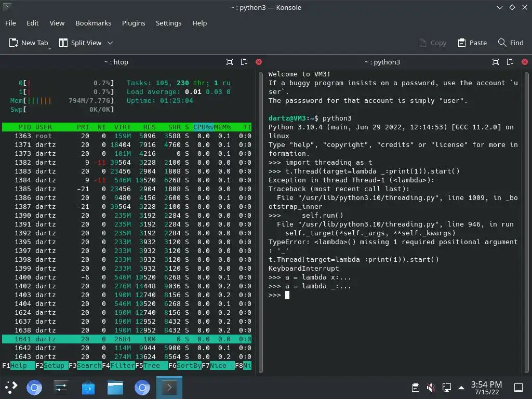This screenshot has height=399, width=532.
Task: Open the Help menu
Action: coord(199,23)
